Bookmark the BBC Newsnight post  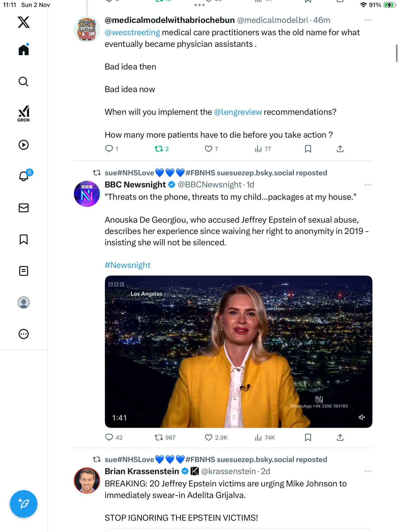tap(308, 437)
